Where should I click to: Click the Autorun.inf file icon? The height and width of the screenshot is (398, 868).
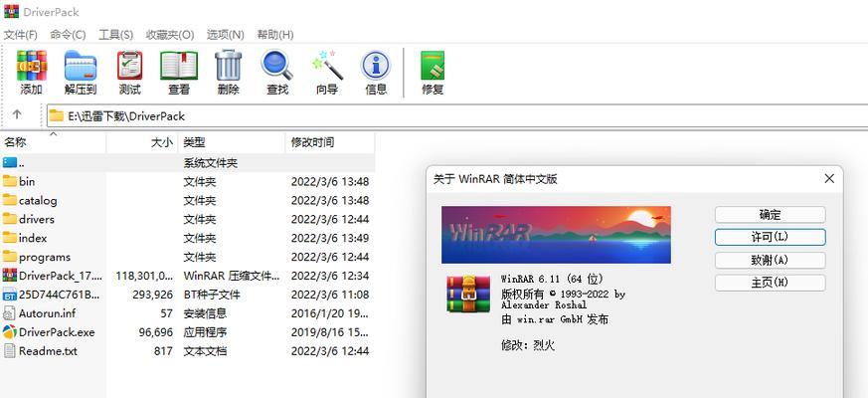click(x=10, y=313)
